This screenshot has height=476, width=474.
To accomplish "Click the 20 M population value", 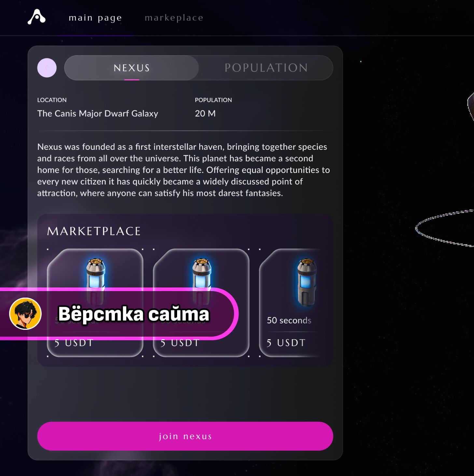I will 205,113.
